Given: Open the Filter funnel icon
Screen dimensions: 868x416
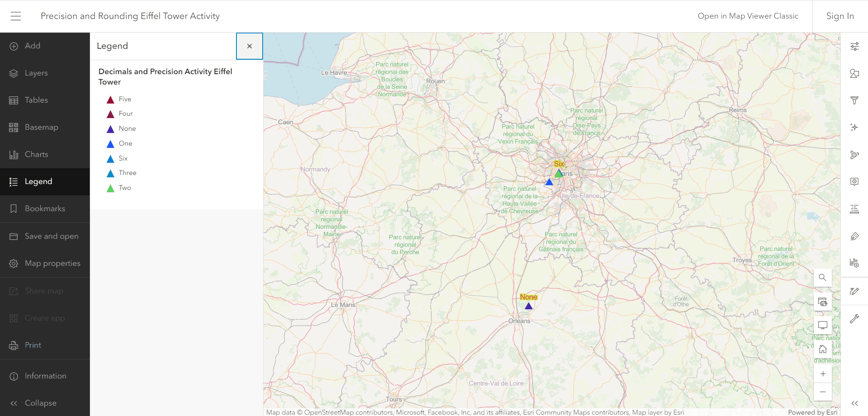Looking at the screenshot, I should tap(854, 100).
